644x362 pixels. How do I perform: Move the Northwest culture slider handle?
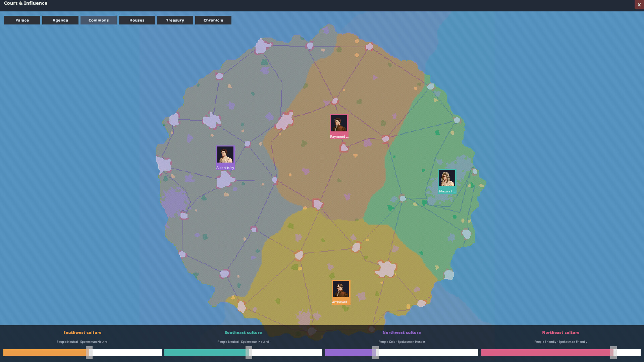coord(376,353)
